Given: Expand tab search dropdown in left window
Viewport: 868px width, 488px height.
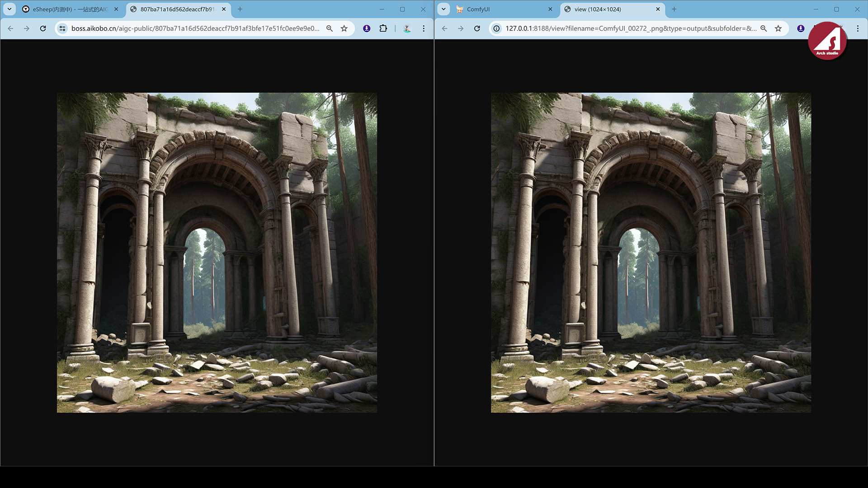Looking at the screenshot, I should click(x=9, y=9).
